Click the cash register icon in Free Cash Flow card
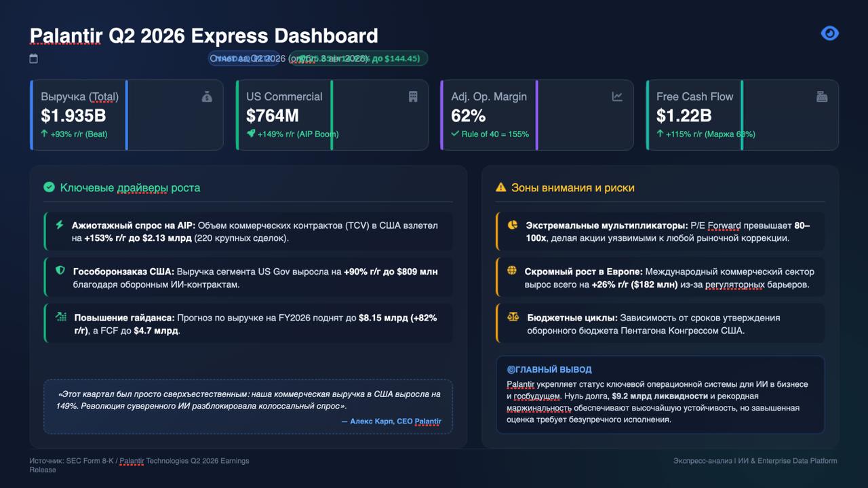 822,97
